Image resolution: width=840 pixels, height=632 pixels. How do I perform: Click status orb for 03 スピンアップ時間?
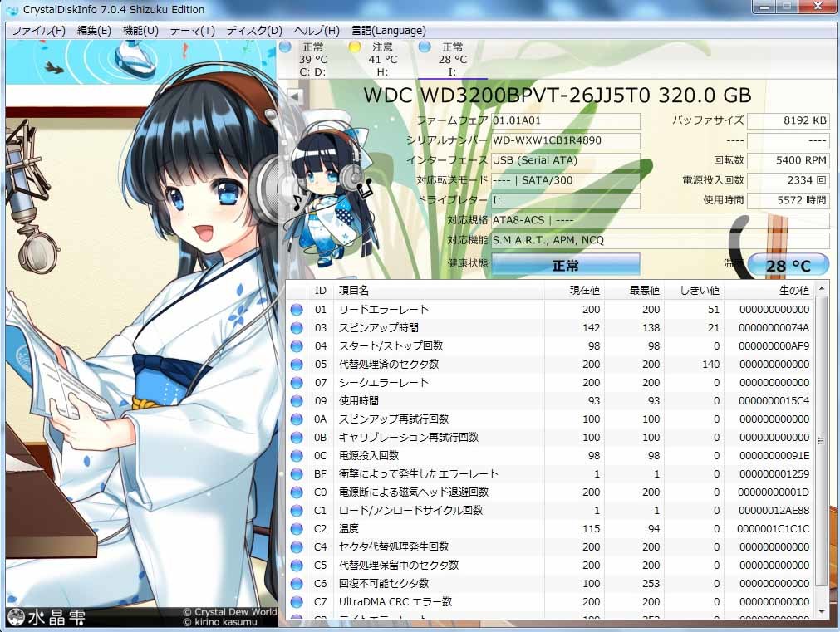[297, 328]
